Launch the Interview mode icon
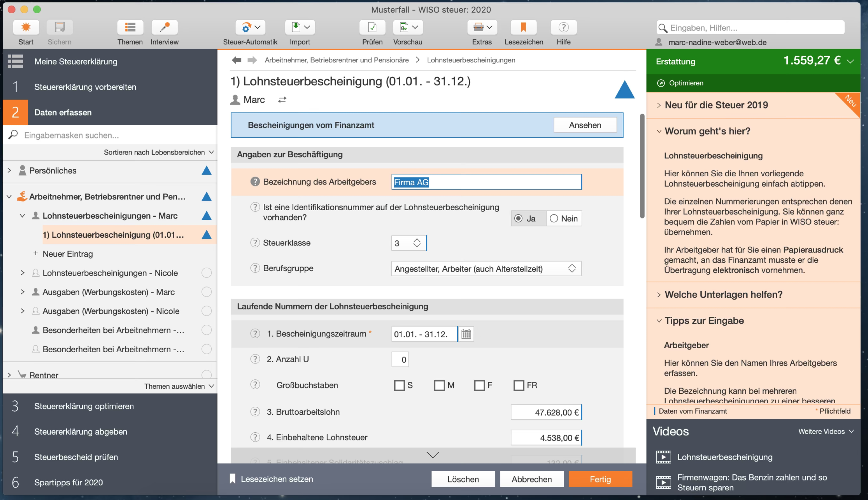This screenshot has height=500, width=868. (x=164, y=28)
